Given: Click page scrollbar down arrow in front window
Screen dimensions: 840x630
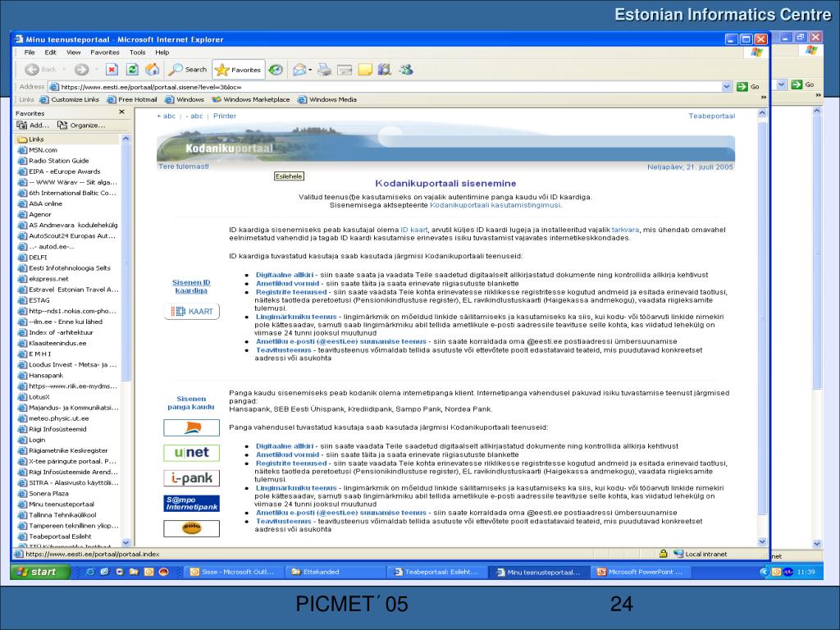Looking at the screenshot, I should pyautogui.click(x=763, y=541).
